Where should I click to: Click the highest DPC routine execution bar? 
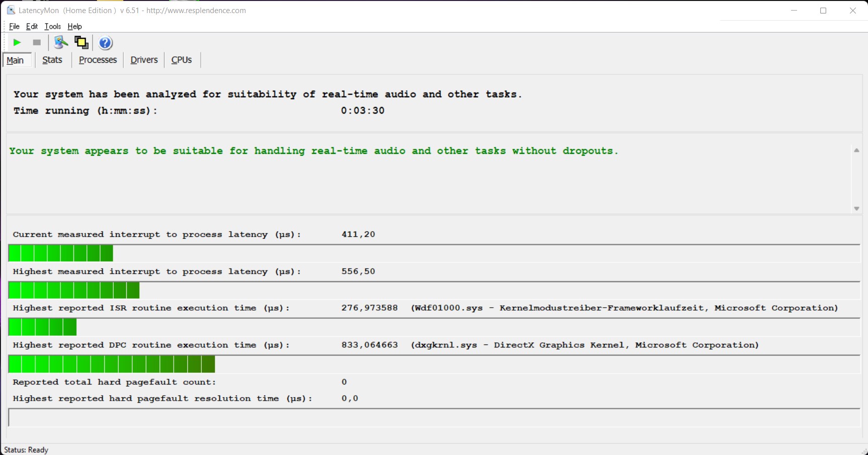[112, 364]
